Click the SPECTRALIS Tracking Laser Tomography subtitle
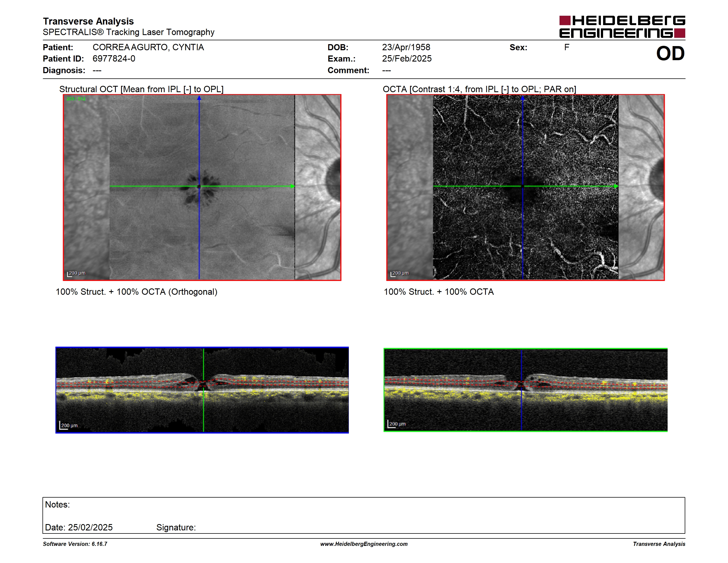Viewport: 728px width, 563px height. (128, 32)
